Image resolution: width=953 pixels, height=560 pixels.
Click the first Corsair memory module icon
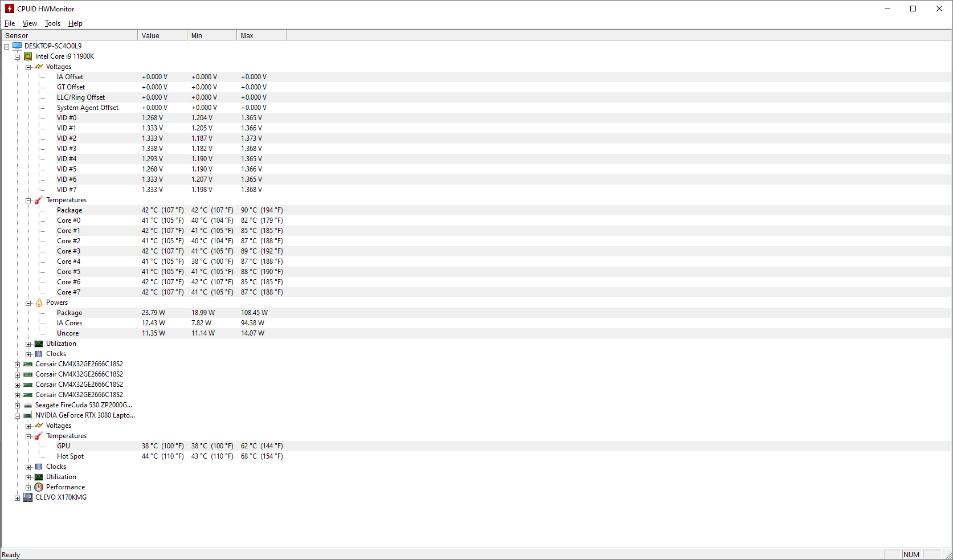pos(28,364)
